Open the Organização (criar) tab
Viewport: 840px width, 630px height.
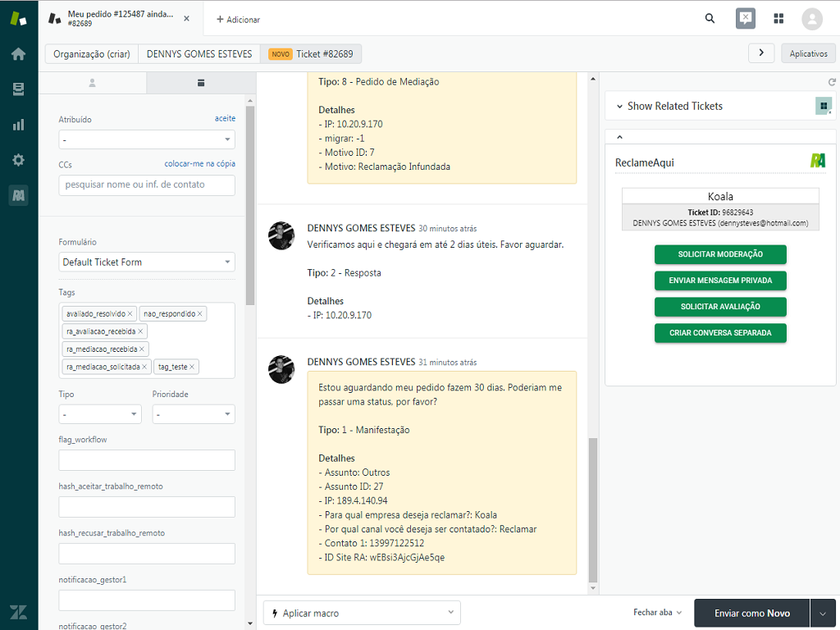(x=91, y=54)
